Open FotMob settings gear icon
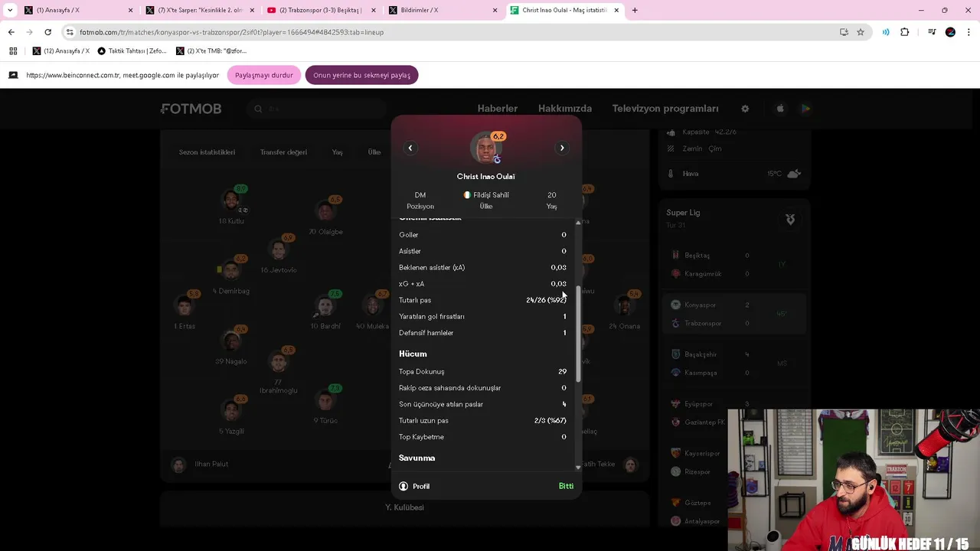The image size is (980, 551). point(745,109)
